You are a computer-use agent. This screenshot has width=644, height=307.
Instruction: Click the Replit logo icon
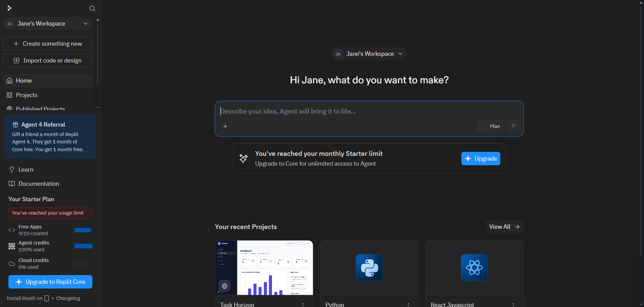point(9,8)
